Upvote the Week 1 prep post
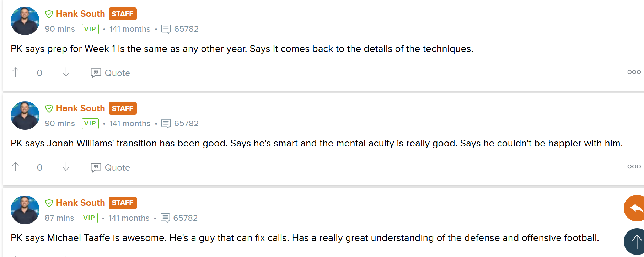The height and width of the screenshot is (257, 644). (16, 73)
